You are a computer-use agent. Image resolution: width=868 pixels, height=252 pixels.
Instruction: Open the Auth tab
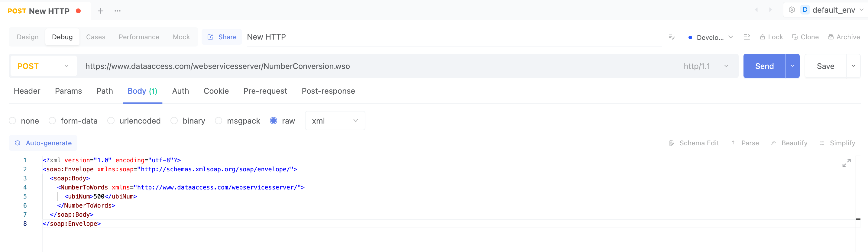[181, 91]
